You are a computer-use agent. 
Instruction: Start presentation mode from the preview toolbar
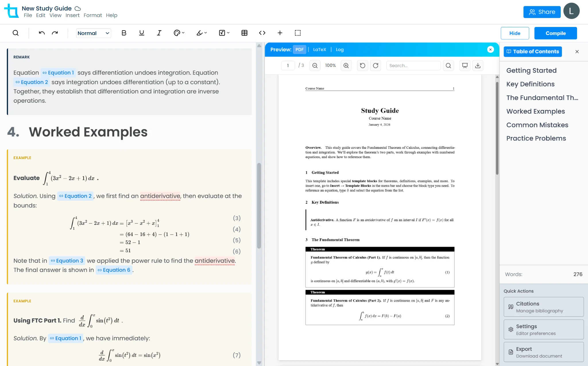(x=465, y=65)
